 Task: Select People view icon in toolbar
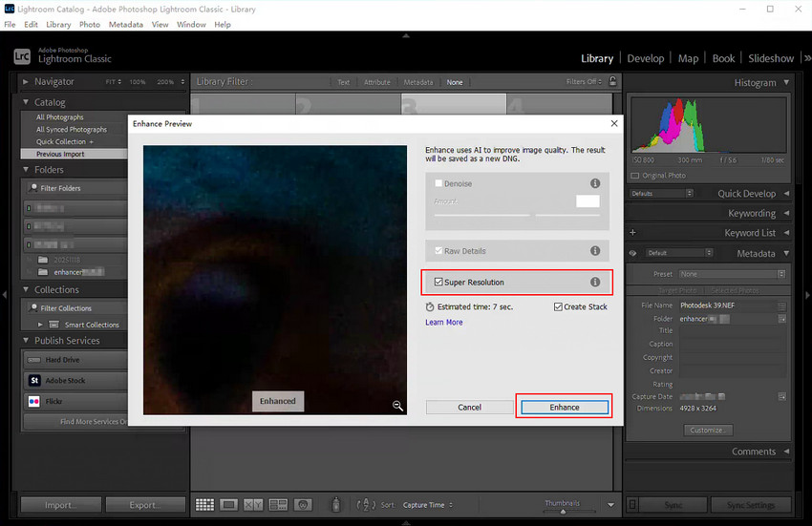pyautogui.click(x=303, y=505)
